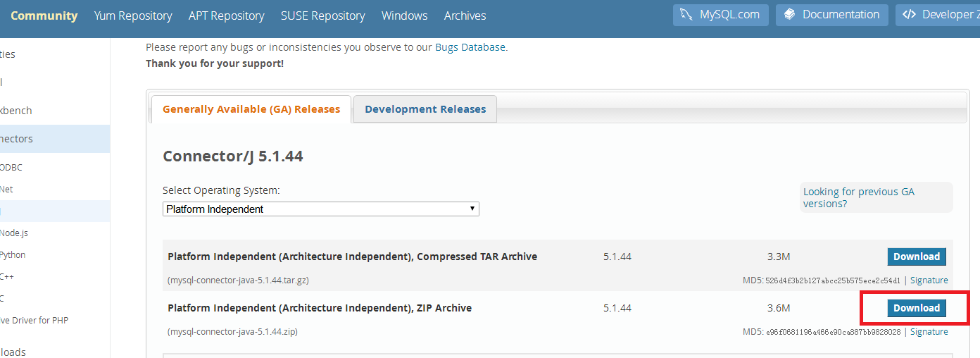Click the mysql-connector-java-5.1.44.zip filename
Image resolution: width=980 pixels, height=358 pixels.
tap(232, 332)
